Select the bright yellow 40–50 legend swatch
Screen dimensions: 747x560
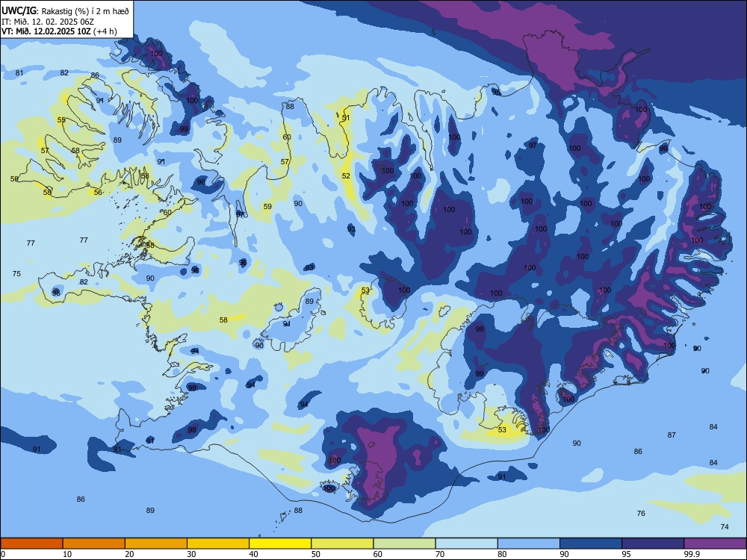pyautogui.click(x=280, y=544)
